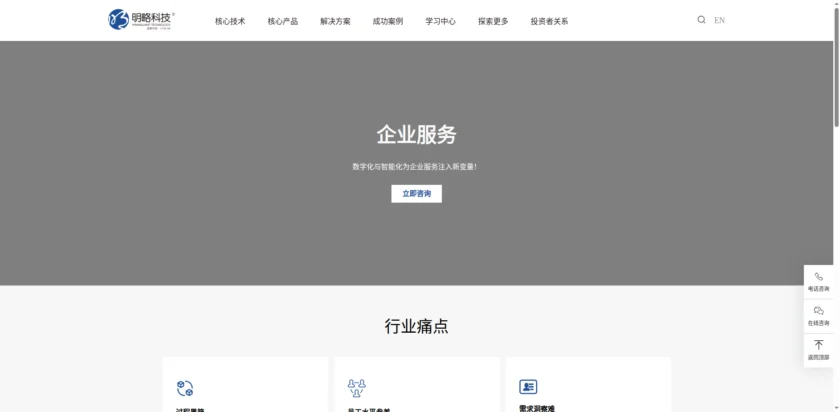Click the 电话咨询 phone icon

coord(818,277)
